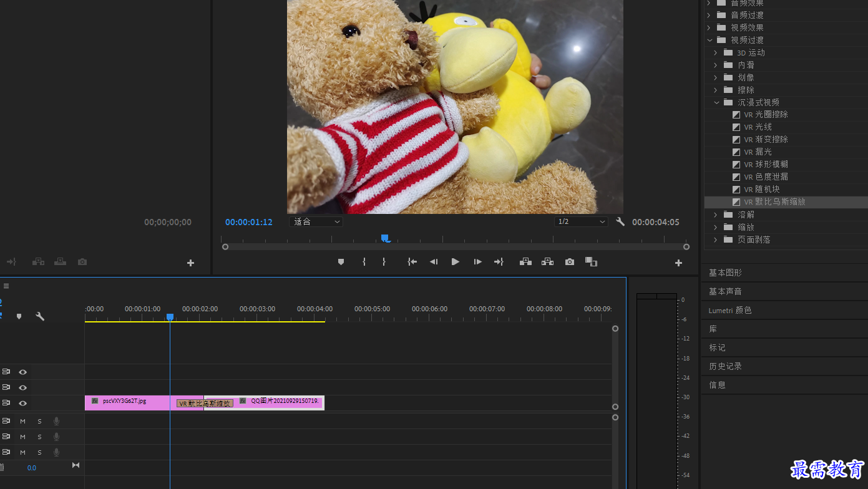Viewport: 868px width, 489px height.
Task: Step forward one frame
Action: pyautogui.click(x=477, y=262)
